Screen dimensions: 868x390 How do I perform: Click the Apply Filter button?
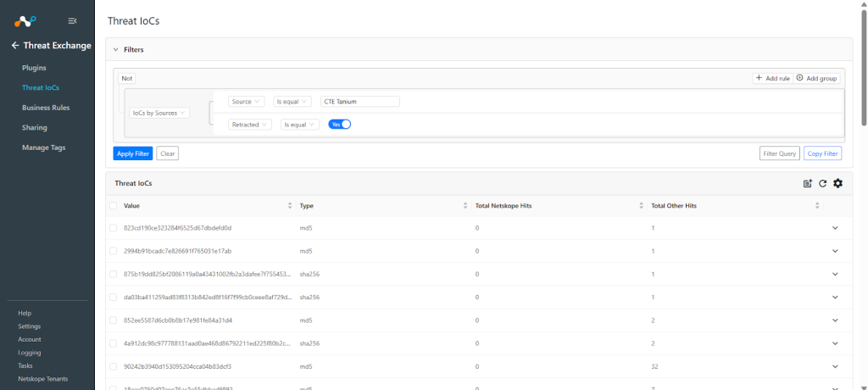coord(133,153)
